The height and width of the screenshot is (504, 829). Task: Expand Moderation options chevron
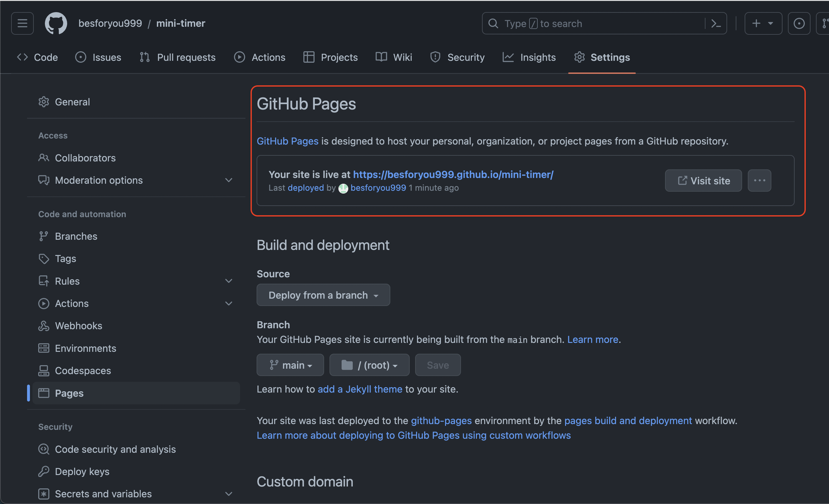[229, 180]
